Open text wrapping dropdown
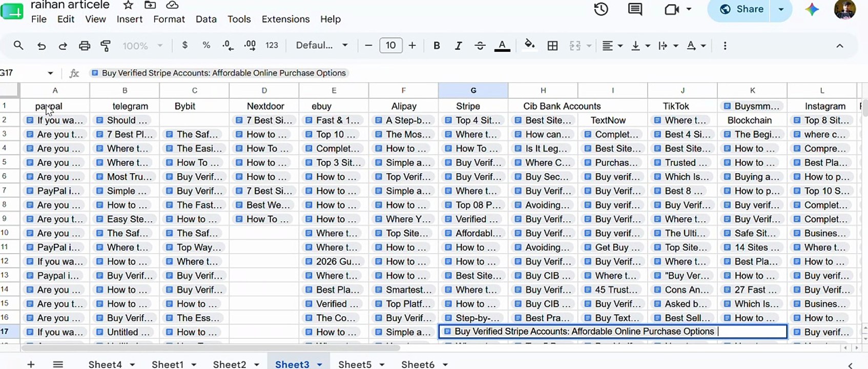868x369 pixels. (x=668, y=46)
